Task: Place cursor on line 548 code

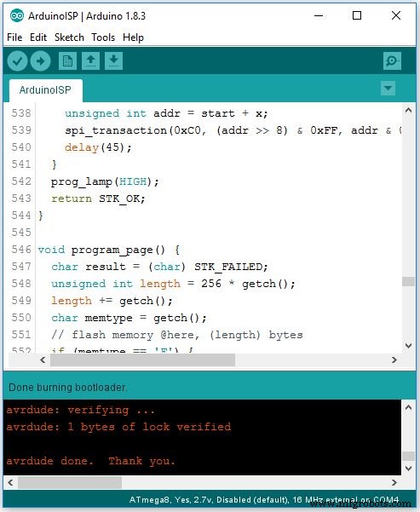Action: point(173,284)
